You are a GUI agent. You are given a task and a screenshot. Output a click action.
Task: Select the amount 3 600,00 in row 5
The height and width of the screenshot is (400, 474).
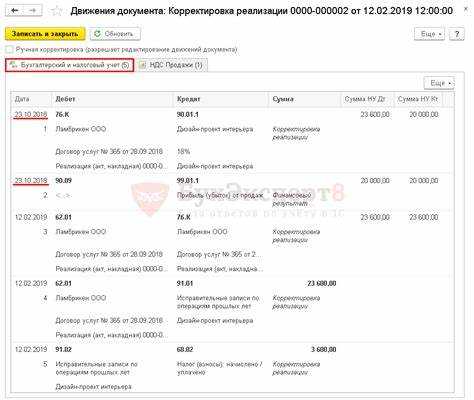(x=324, y=349)
